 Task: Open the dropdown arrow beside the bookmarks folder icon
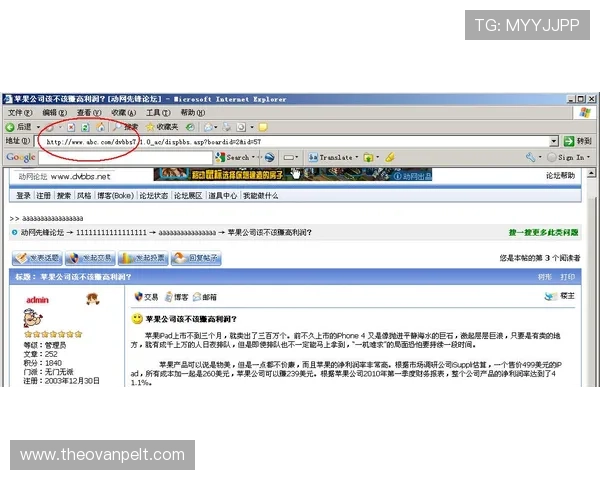coord(377,157)
